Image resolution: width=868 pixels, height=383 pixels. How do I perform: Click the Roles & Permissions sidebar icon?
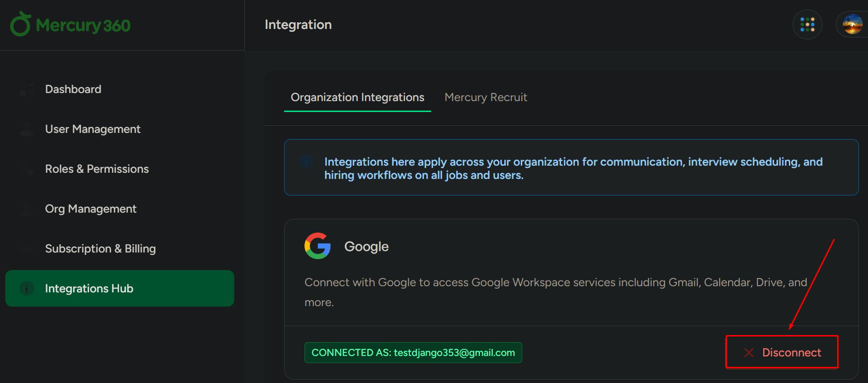[x=27, y=169]
